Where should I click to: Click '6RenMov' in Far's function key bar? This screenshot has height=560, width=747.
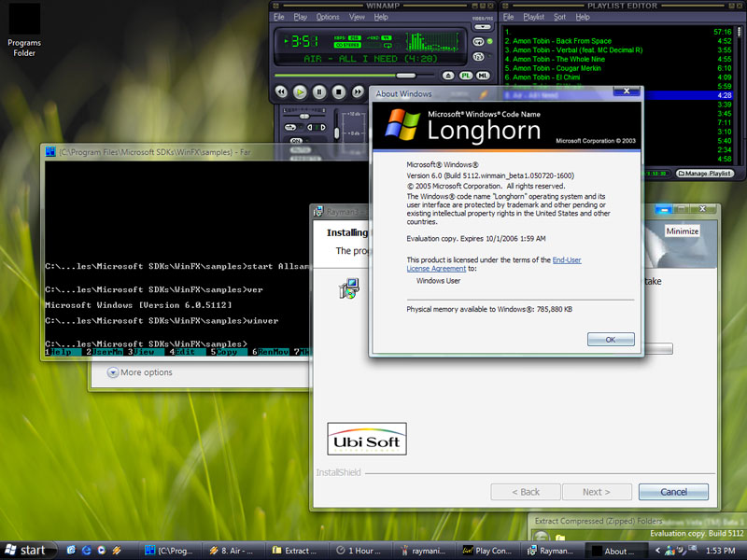click(x=271, y=352)
